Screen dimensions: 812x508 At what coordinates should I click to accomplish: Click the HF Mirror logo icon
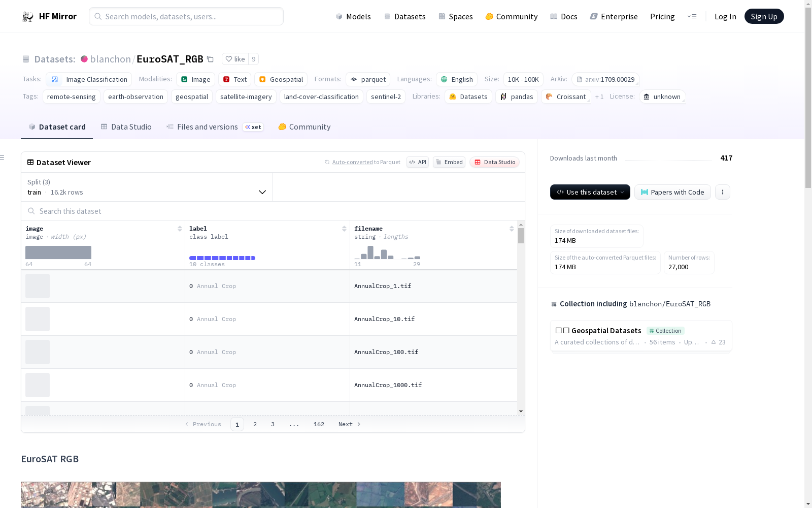pos(28,17)
